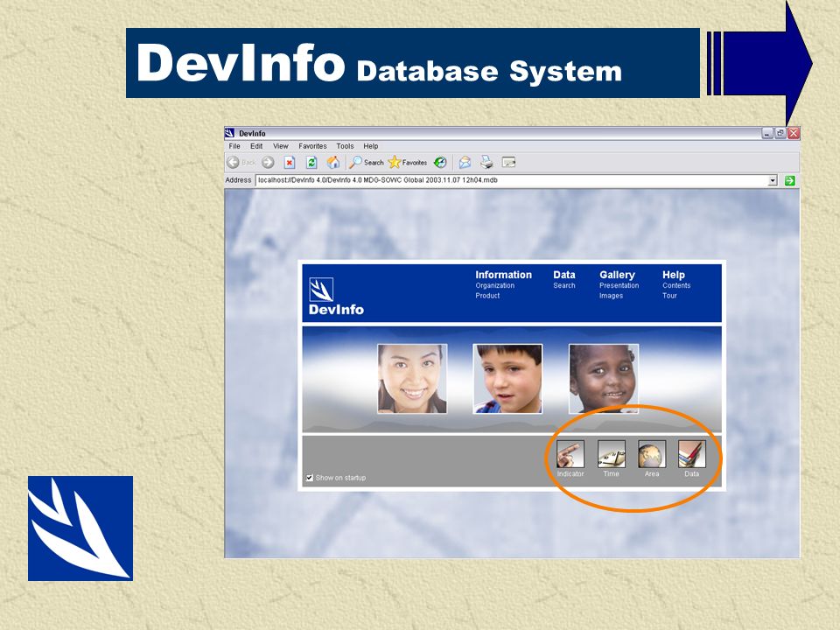Stop loading with the red X icon
The image size is (840, 630).
tap(290, 163)
